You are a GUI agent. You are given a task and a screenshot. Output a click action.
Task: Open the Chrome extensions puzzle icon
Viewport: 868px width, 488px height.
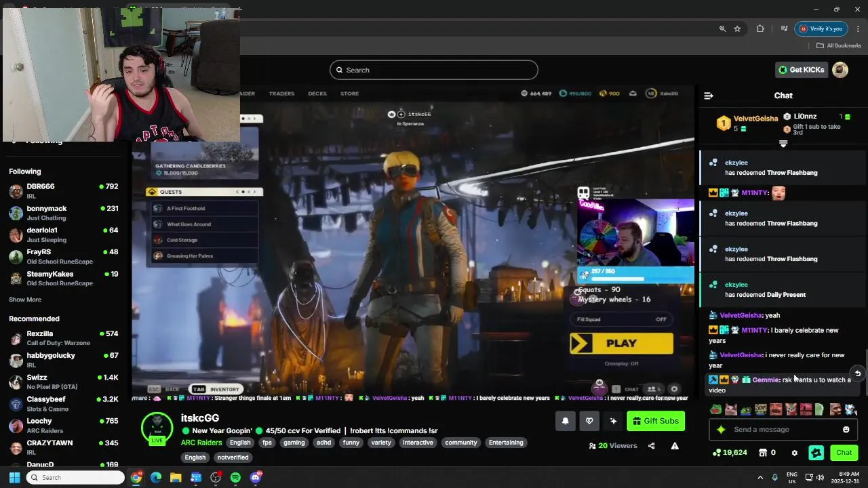coord(760,28)
